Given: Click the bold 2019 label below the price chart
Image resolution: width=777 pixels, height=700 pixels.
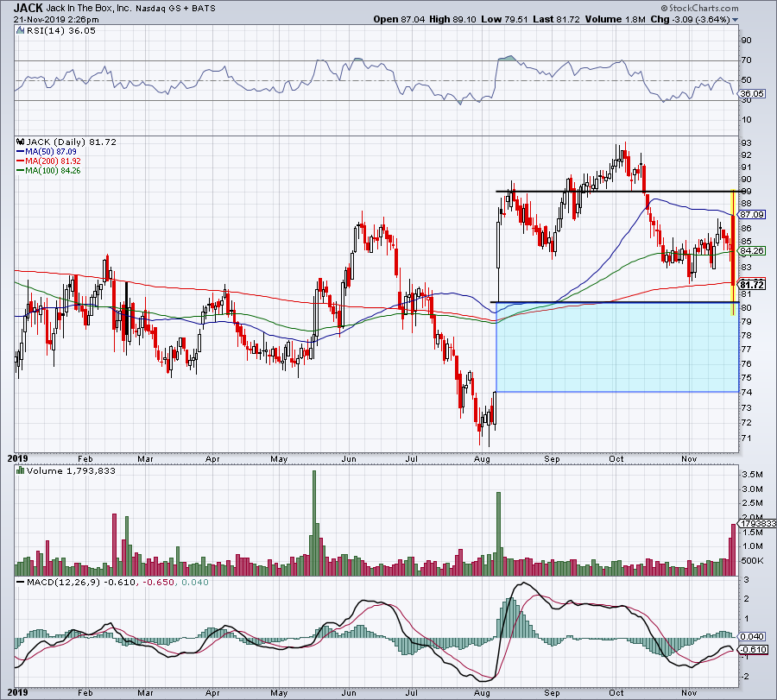Looking at the screenshot, I should [17, 458].
